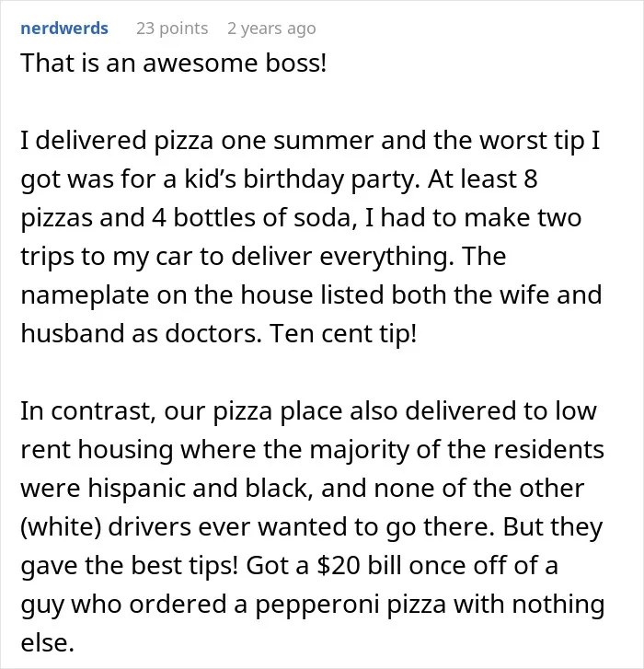Click the final word 'else.'
Screen dimensions: 644x669
point(47,643)
